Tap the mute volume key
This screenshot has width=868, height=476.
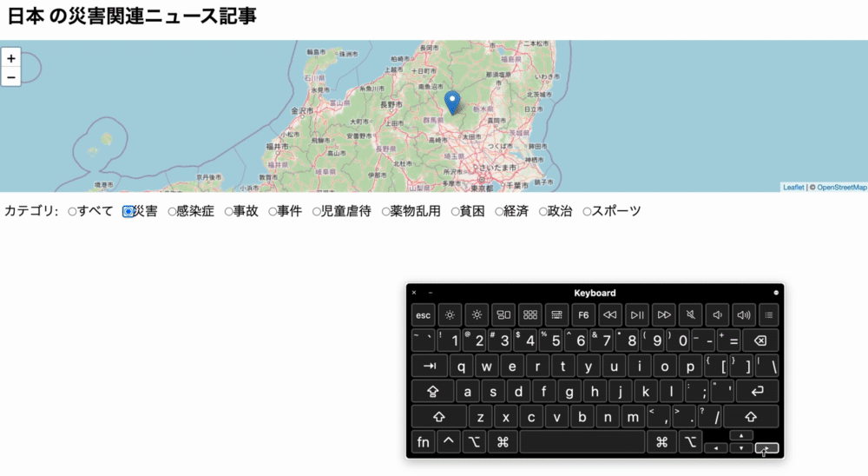coord(690,314)
